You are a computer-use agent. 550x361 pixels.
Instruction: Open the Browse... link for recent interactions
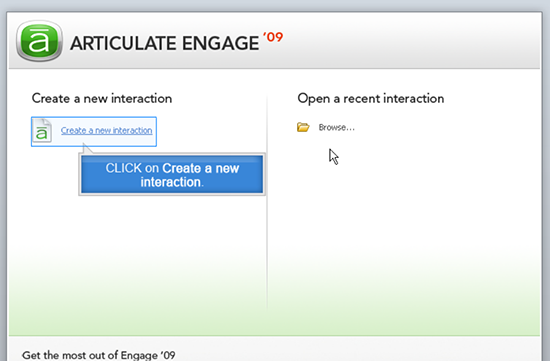pyautogui.click(x=336, y=127)
